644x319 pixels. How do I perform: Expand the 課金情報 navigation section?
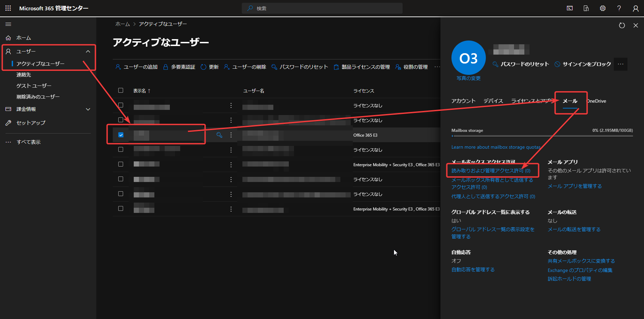[x=88, y=109]
